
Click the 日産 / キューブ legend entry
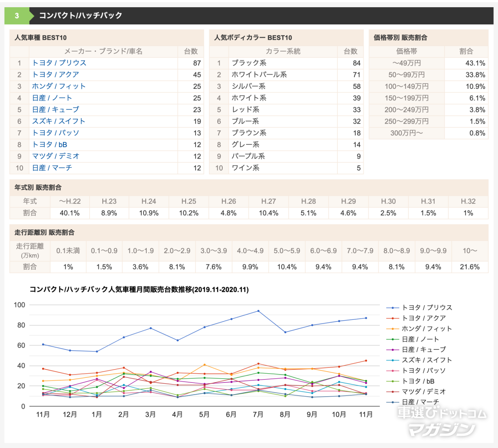coord(416,350)
